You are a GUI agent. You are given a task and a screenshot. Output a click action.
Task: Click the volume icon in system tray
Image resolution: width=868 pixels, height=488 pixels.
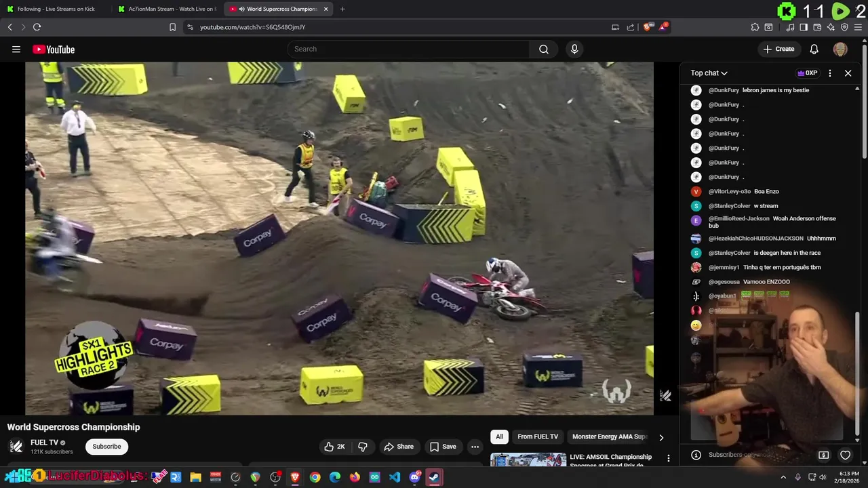click(x=823, y=477)
